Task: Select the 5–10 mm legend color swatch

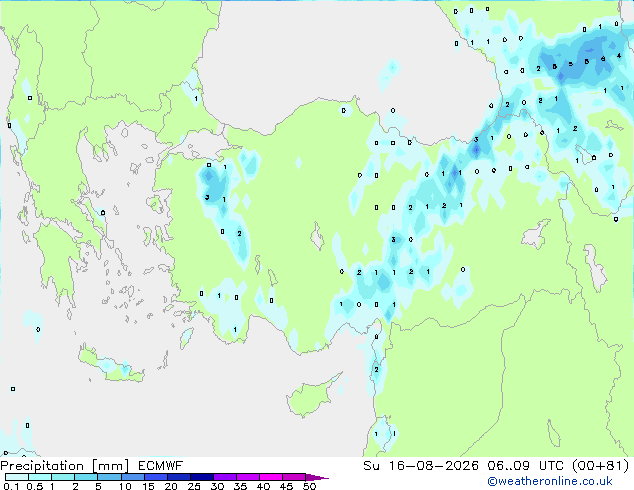Action: click(109, 477)
